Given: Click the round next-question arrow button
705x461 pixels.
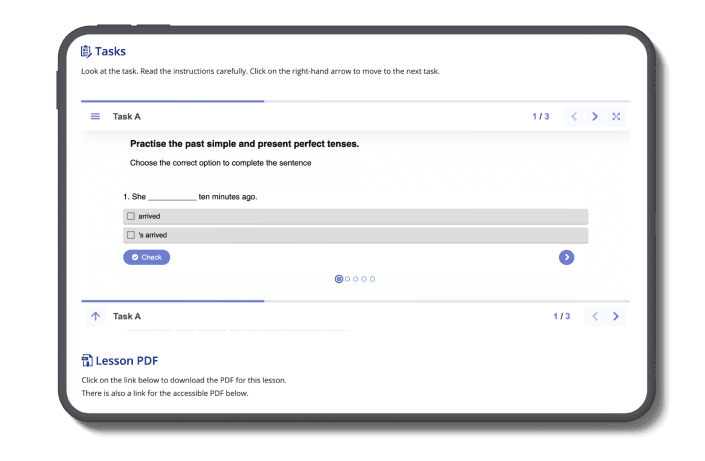Looking at the screenshot, I should point(567,257).
